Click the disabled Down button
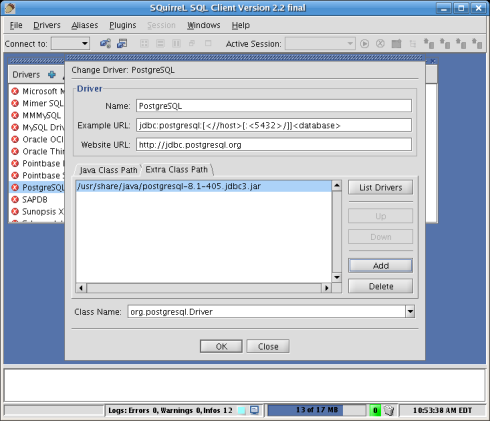This screenshot has height=421, width=490. pos(380,237)
